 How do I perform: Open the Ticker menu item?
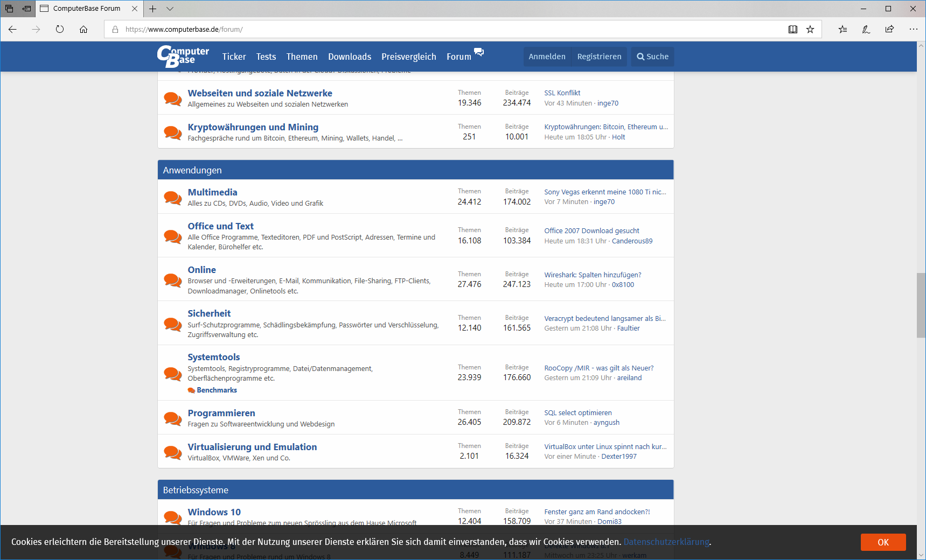click(234, 57)
